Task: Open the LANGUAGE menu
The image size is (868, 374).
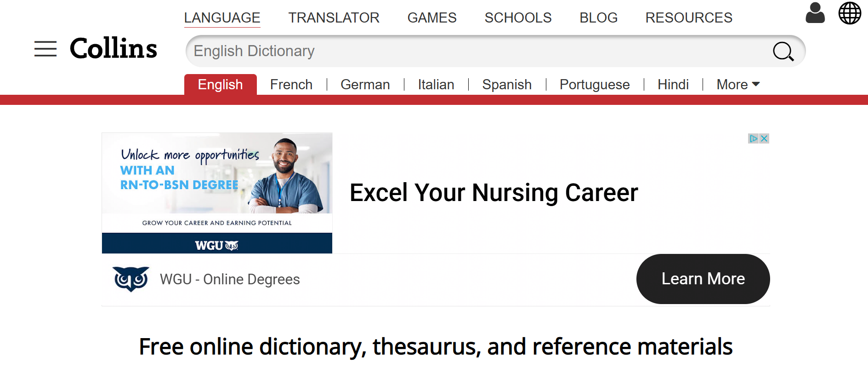Action: (222, 17)
